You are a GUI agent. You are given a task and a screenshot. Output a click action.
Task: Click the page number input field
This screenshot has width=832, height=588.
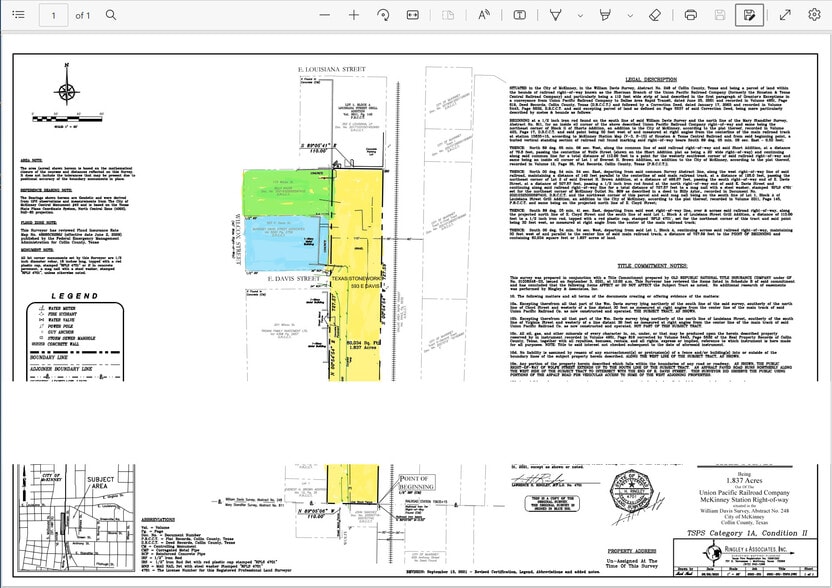(x=53, y=15)
